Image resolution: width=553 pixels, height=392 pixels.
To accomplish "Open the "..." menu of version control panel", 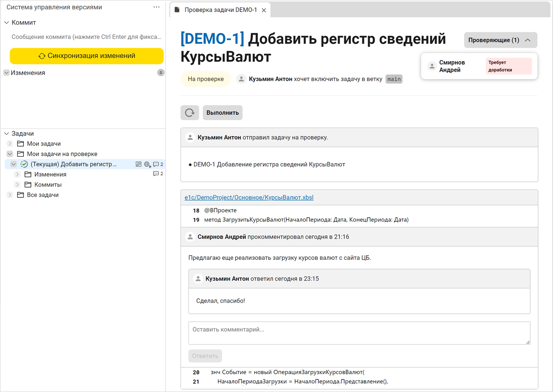I will pyautogui.click(x=155, y=7).
